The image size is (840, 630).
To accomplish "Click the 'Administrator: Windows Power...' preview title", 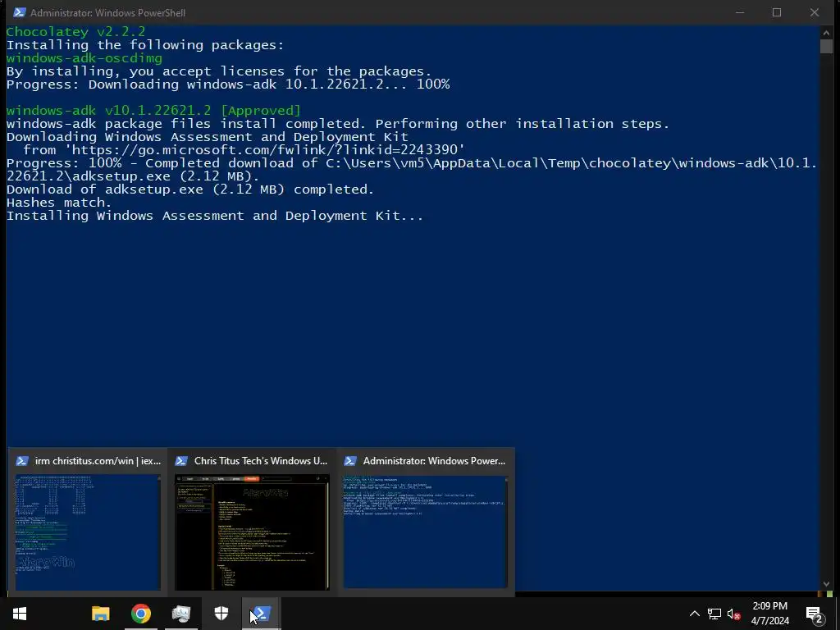I will pyautogui.click(x=434, y=461).
